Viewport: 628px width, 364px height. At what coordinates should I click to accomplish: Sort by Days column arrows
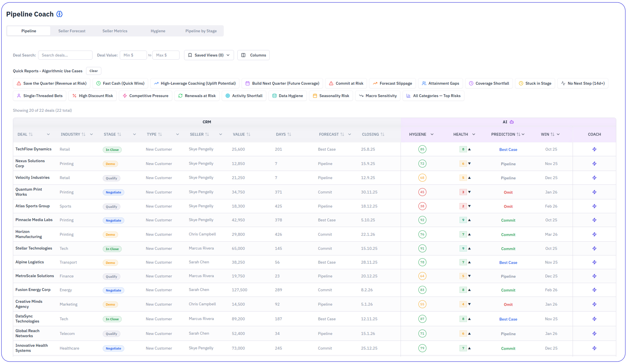pyautogui.click(x=289, y=135)
